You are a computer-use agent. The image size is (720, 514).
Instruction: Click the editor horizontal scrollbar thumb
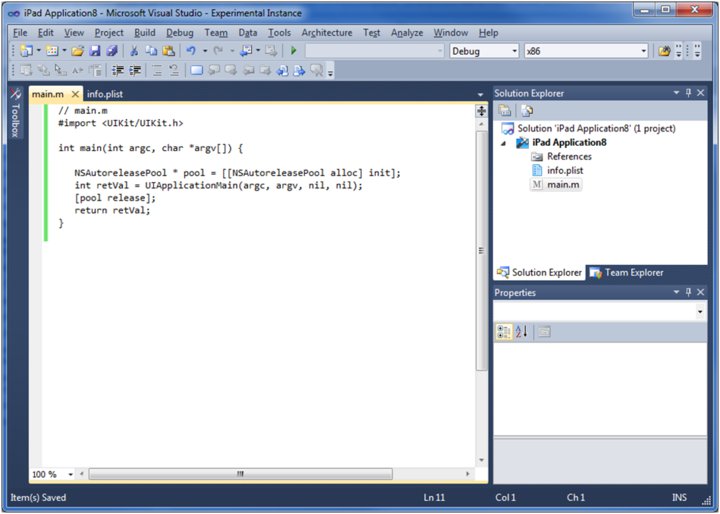(241, 474)
